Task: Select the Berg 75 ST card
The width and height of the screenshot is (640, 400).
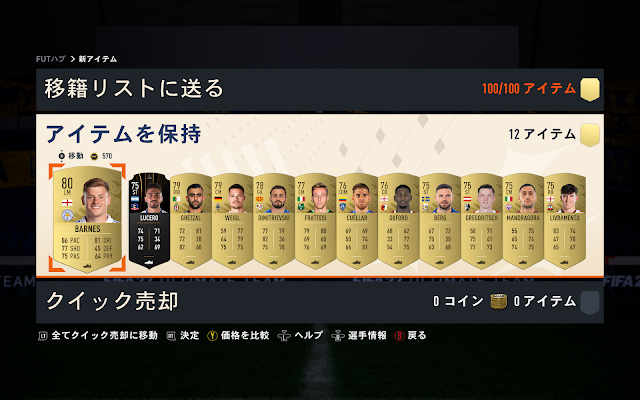Action: click(x=440, y=220)
